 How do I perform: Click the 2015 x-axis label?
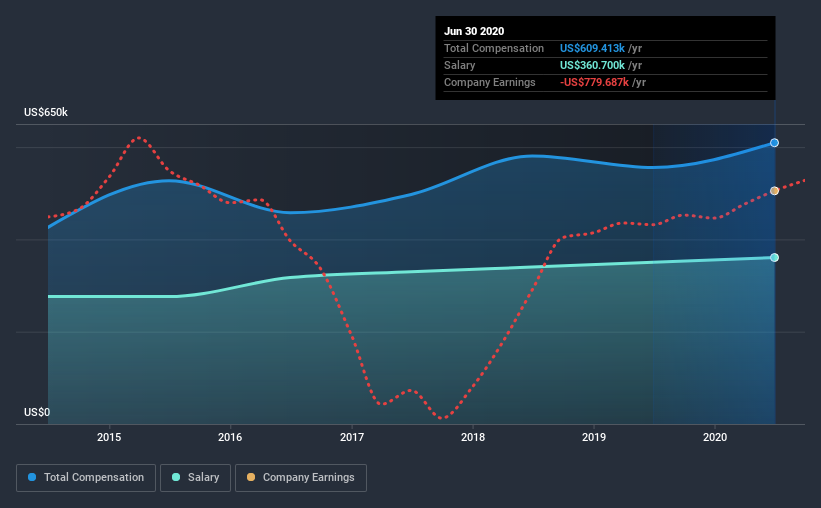pyautogui.click(x=109, y=437)
